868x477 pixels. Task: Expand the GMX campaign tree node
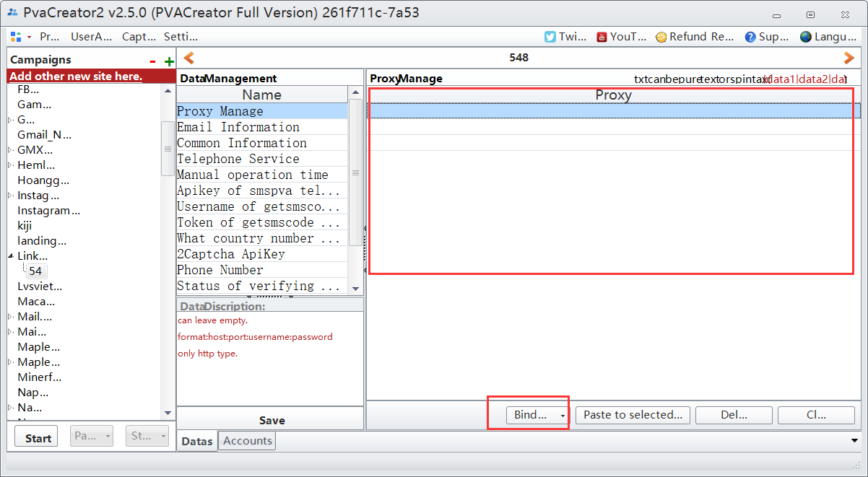point(10,150)
